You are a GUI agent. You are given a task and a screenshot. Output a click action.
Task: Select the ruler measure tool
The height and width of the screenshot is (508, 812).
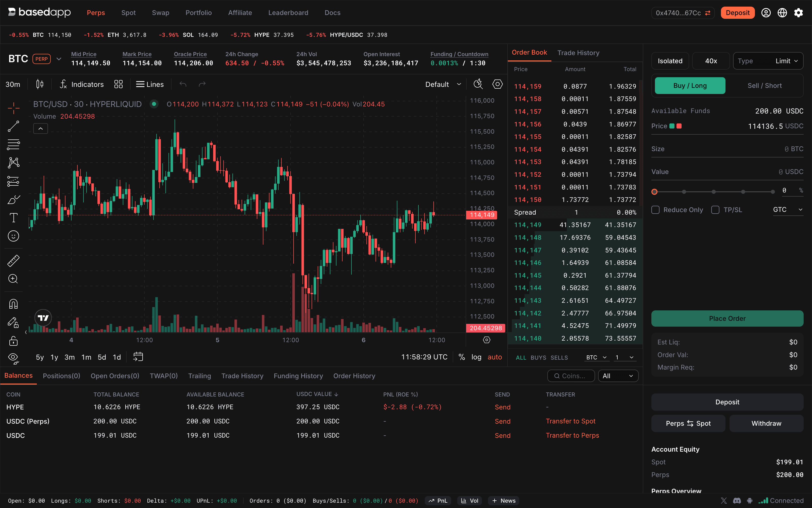pyautogui.click(x=13, y=261)
